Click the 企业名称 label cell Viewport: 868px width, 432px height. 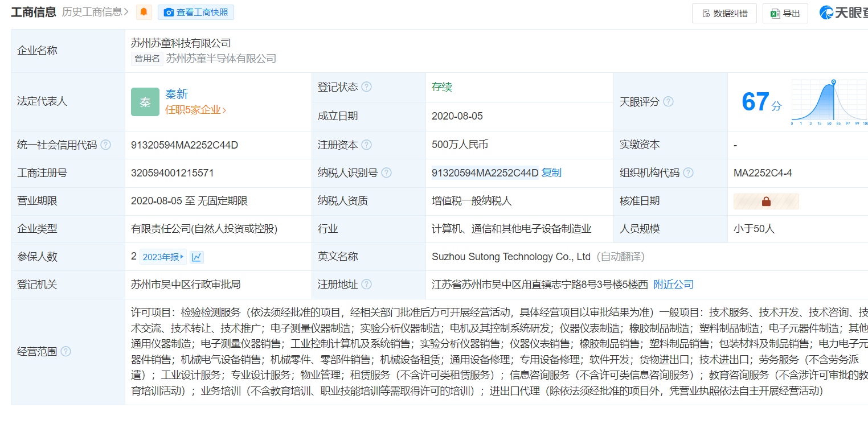click(x=68, y=51)
